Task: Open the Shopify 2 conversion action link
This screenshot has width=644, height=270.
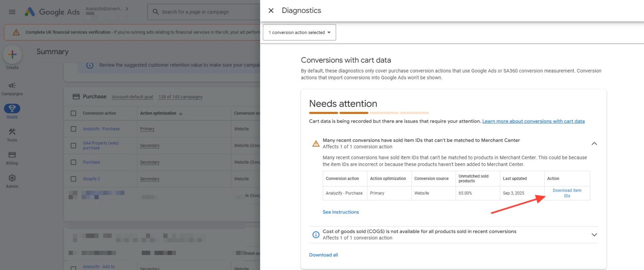Action: click(91, 179)
